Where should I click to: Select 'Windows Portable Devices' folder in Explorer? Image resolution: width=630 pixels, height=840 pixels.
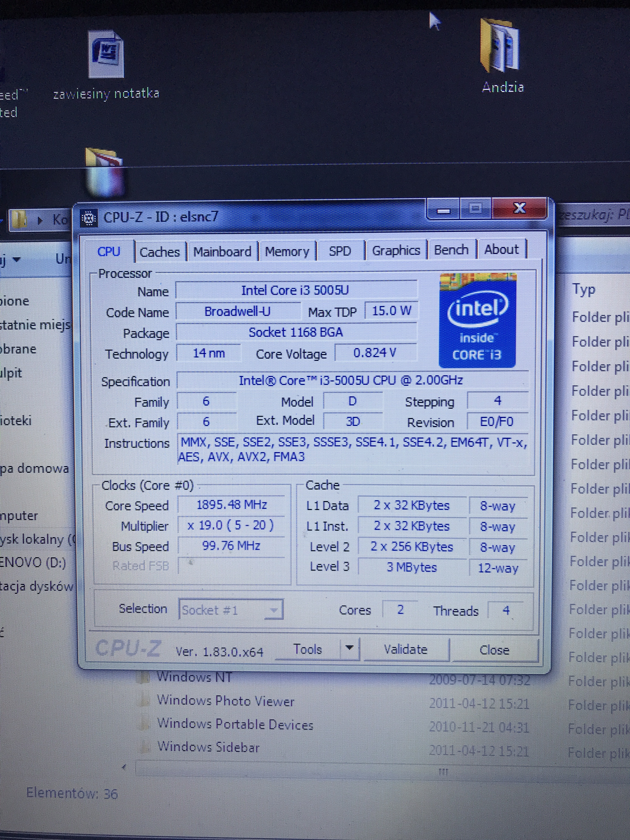(x=235, y=725)
